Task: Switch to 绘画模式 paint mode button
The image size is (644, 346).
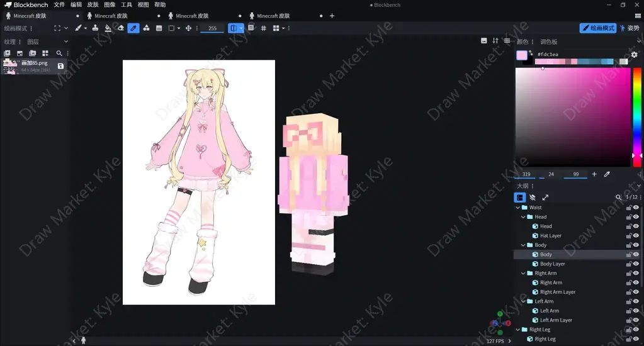Action: click(598, 28)
